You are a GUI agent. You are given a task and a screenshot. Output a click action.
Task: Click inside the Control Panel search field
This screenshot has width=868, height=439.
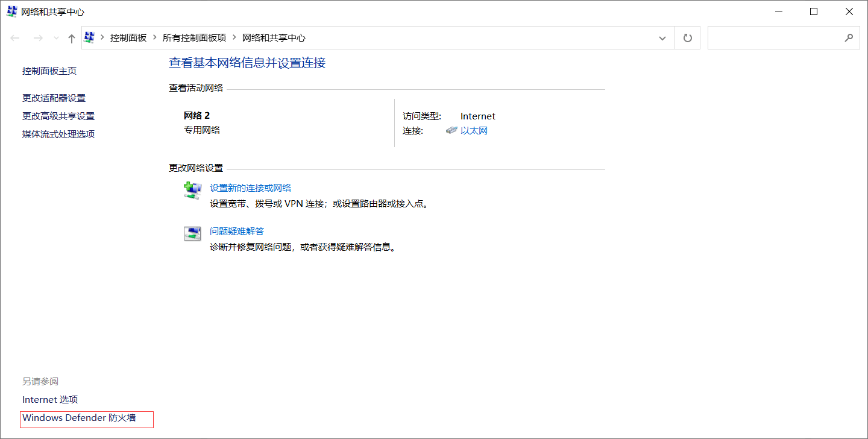point(775,38)
